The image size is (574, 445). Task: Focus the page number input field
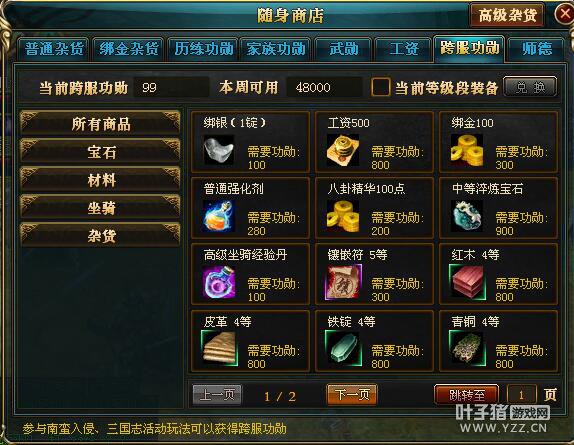tap(521, 395)
